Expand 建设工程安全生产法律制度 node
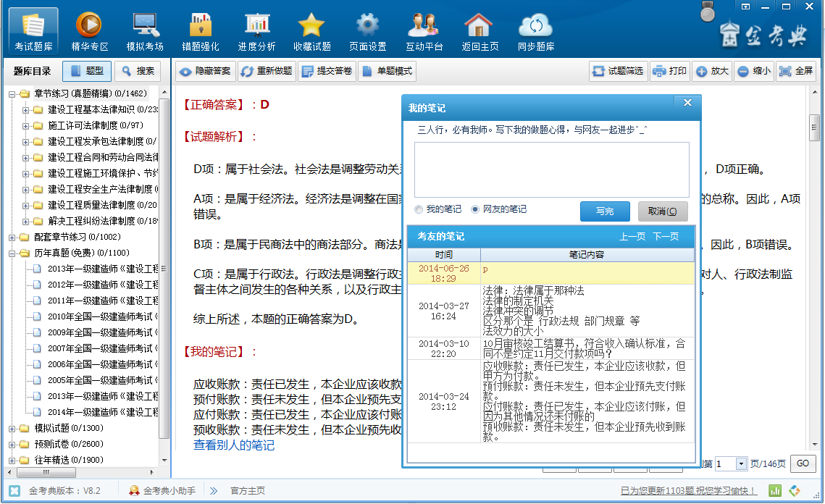825x504 pixels. tap(25, 190)
